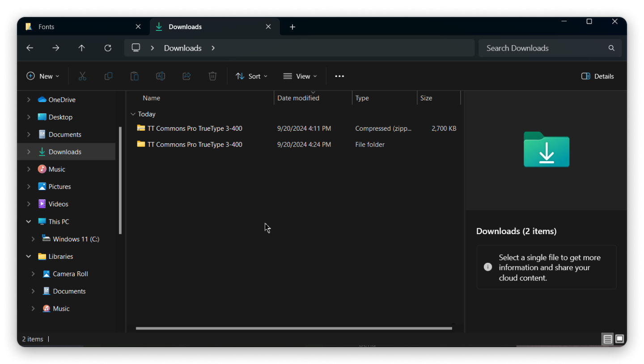Open Windows 11 (C:) drive in sidebar
The height and width of the screenshot is (364, 644).
coord(76,239)
